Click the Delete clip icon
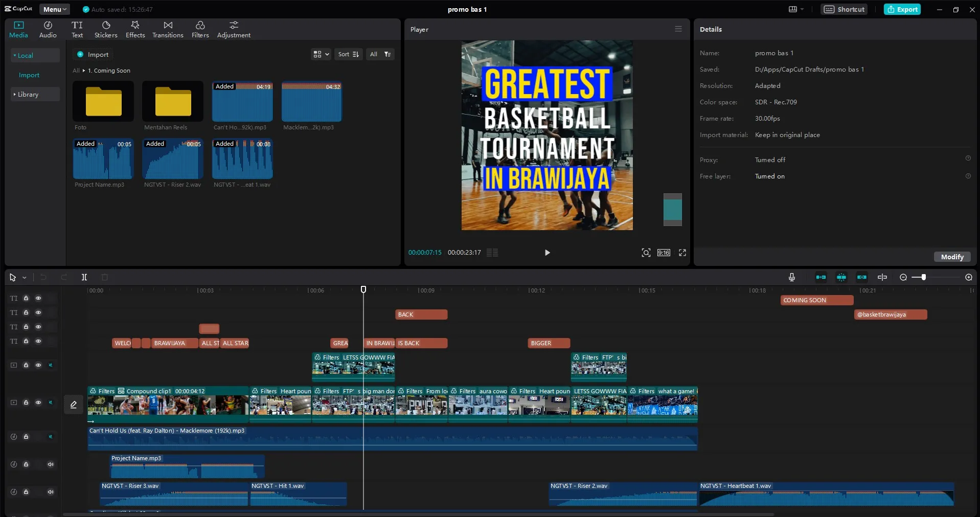 click(105, 277)
